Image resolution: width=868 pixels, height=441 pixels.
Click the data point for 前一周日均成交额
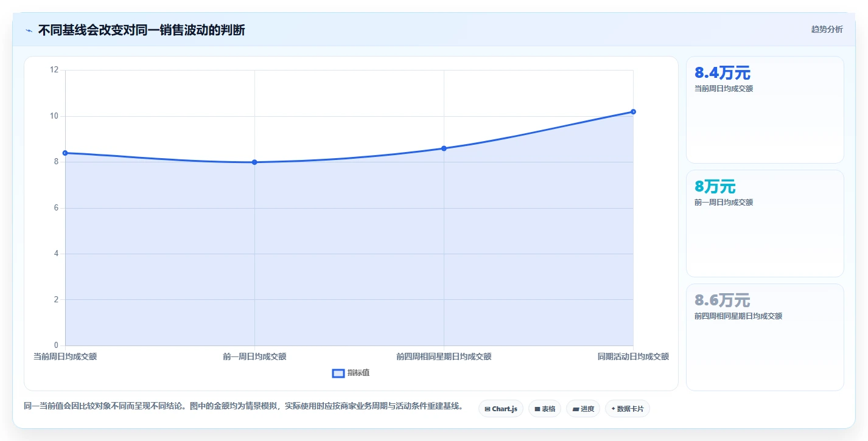(x=254, y=162)
